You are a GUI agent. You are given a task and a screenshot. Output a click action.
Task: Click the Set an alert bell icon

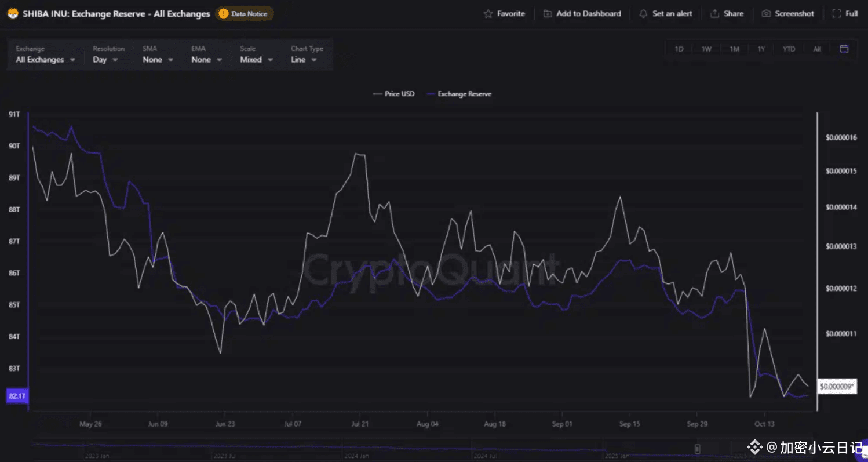[x=643, y=13]
